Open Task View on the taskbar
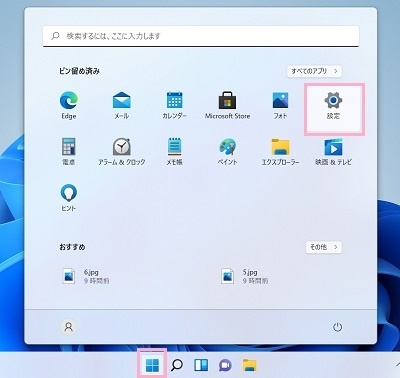The height and width of the screenshot is (378, 400). tap(201, 365)
